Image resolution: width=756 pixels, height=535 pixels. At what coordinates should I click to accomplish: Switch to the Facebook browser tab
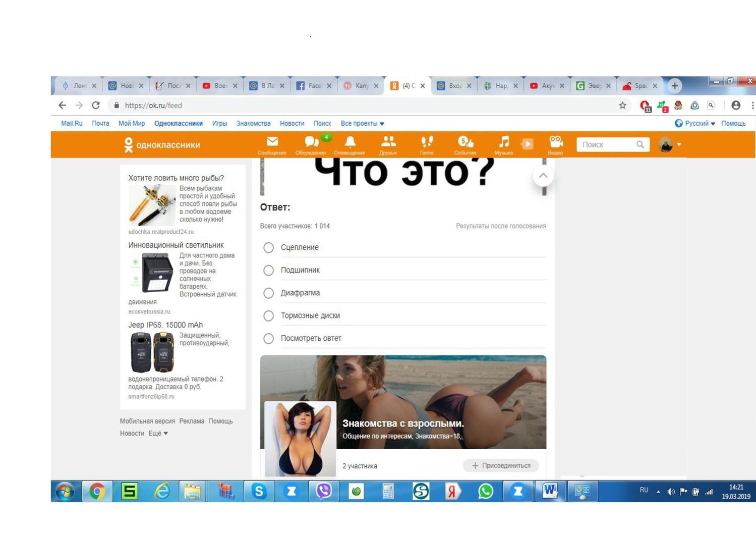point(314,86)
